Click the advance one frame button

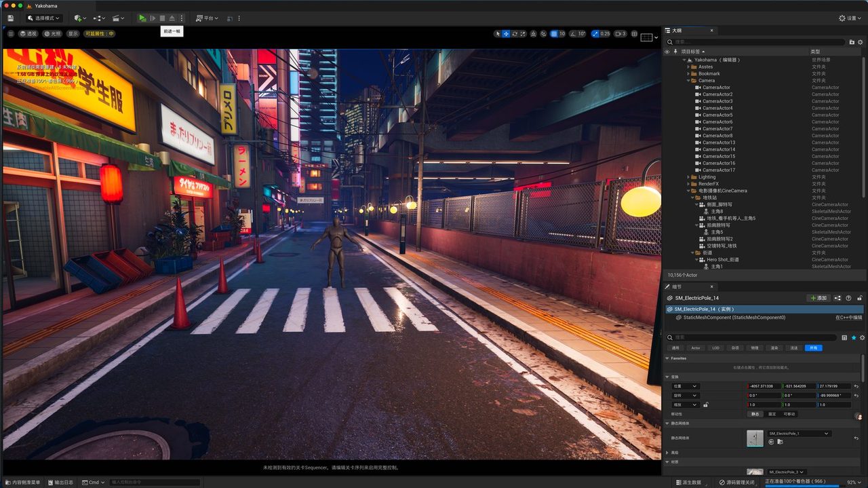153,18
